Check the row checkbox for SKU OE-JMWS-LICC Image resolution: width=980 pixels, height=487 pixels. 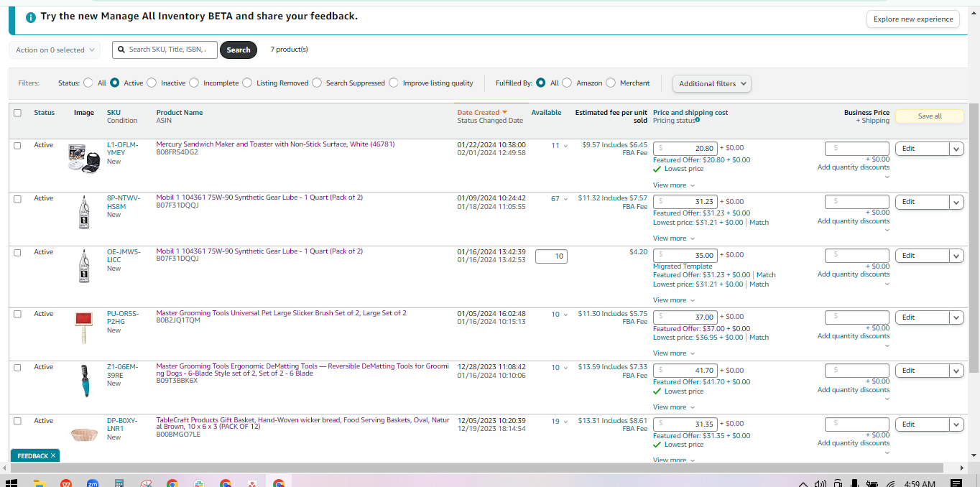(17, 252)
